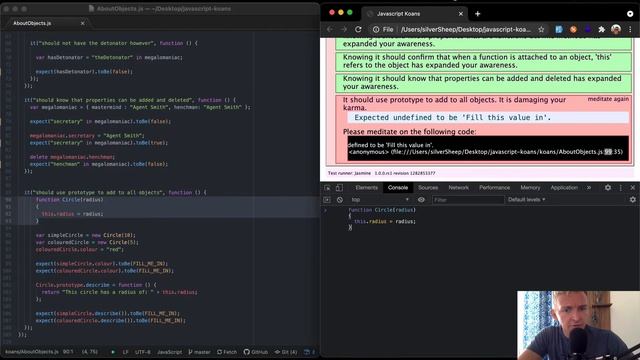This screenshot has height=360, width=640.
Task: Open the DevTools Application tab
Action: pyautogui.click(x=564, y=188)
